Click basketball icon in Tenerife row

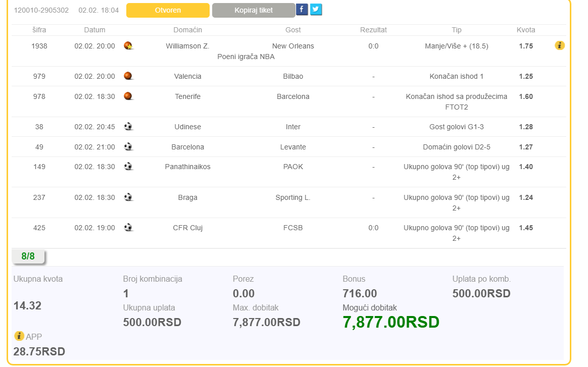pyautogui.click(x=128, y=96)
